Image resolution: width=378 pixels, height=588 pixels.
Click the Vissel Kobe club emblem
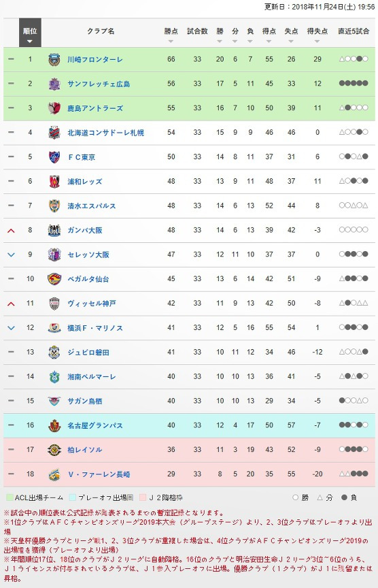tap(54, 303)
